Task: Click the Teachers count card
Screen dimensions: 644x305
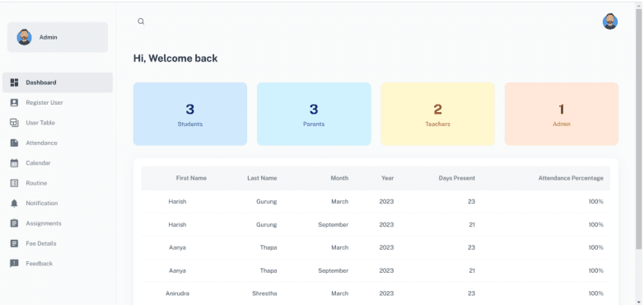Action: click(x=438, y=114)
